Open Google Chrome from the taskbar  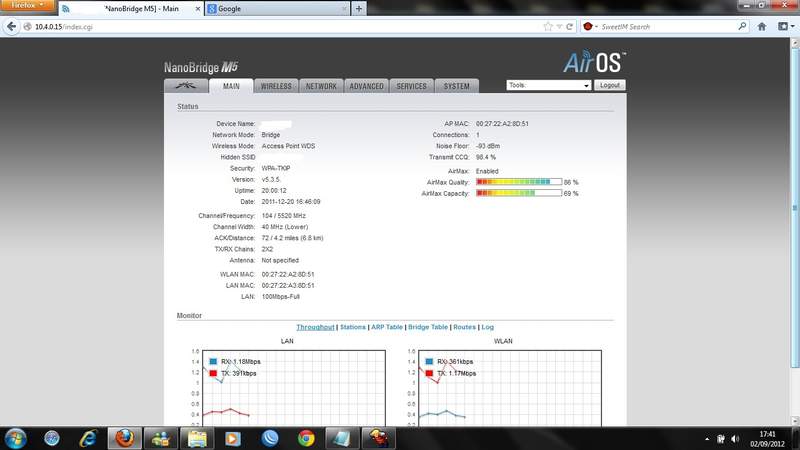(x=306, y=438)
